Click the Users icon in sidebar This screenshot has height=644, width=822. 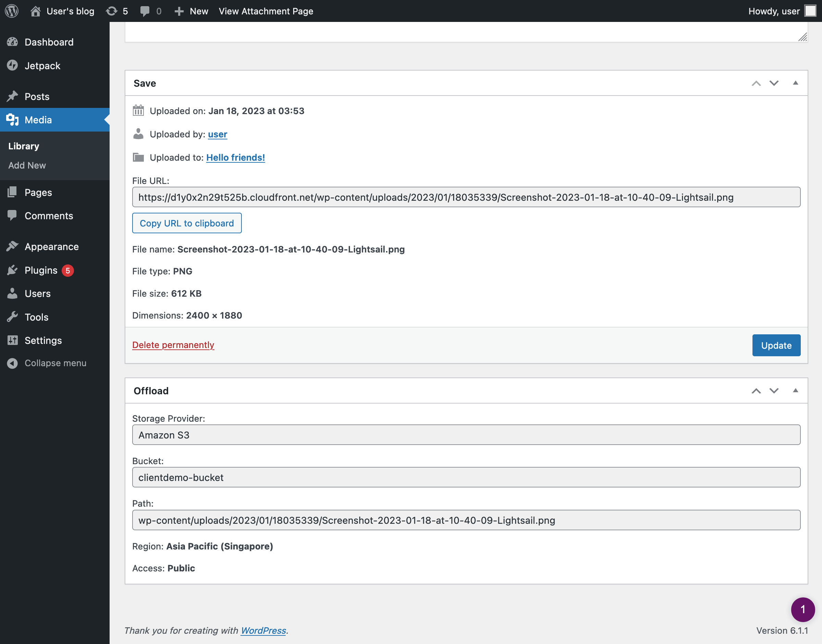[x=12, y=293]
